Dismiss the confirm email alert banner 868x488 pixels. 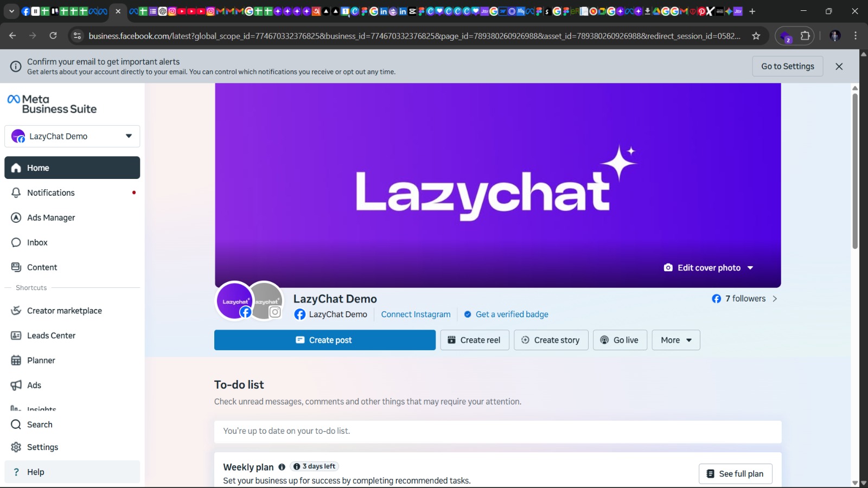[839, 66]
